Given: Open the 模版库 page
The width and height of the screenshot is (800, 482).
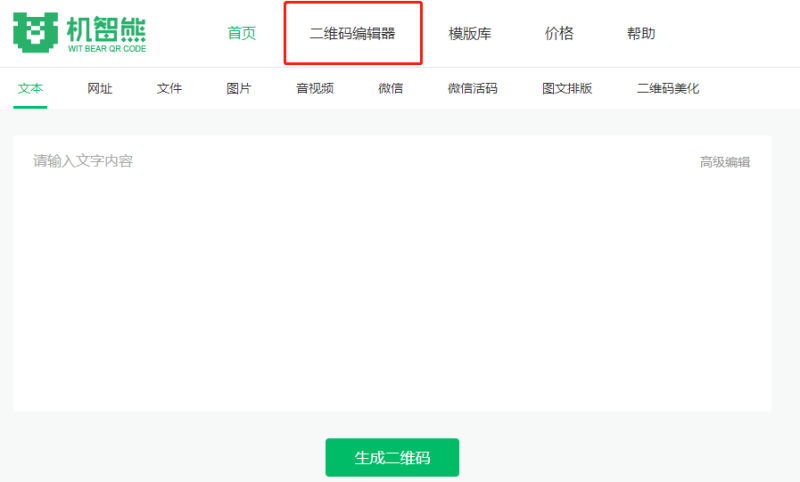Looking at the screenshot, I should (x=469, y=34).
